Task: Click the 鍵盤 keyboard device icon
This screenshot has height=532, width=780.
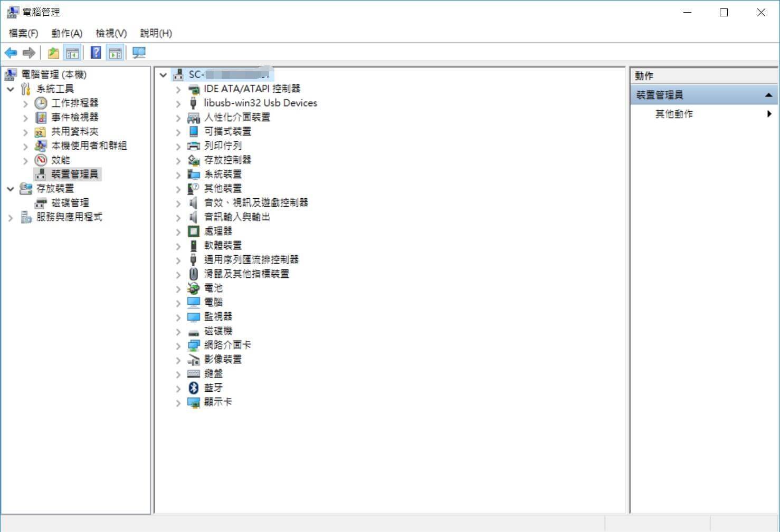Action: click(194, 374)
